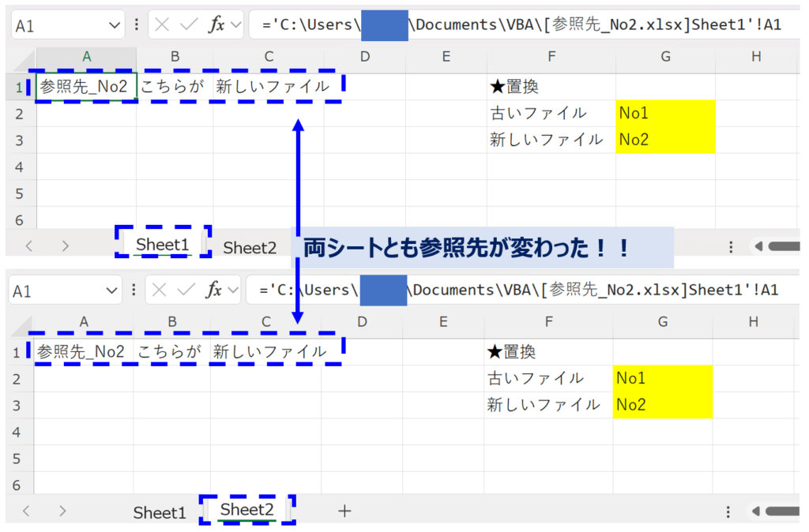Click upper formula bar text field

(x=525, y=24)
